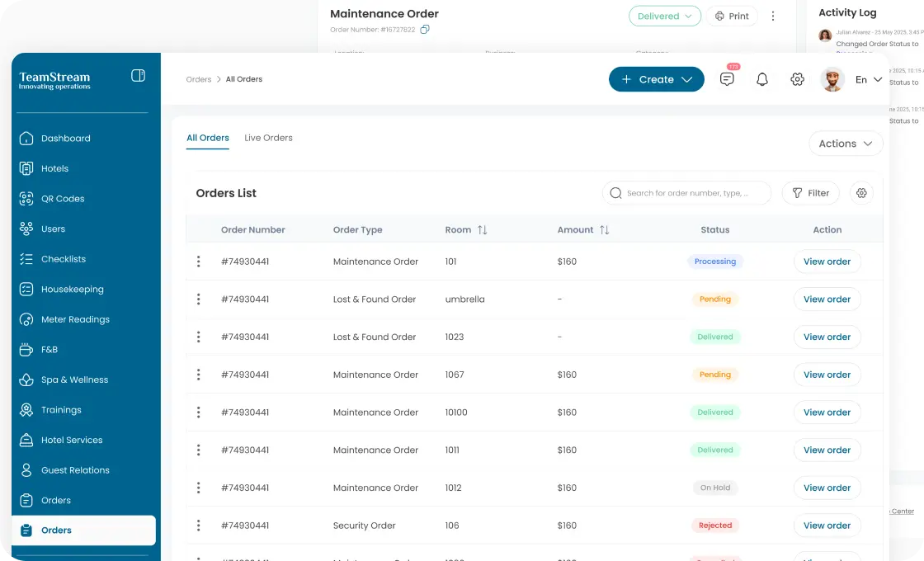Open the Delivered status dropdown
This screenshot has height=561, width=924.
(x=664, y=16)
